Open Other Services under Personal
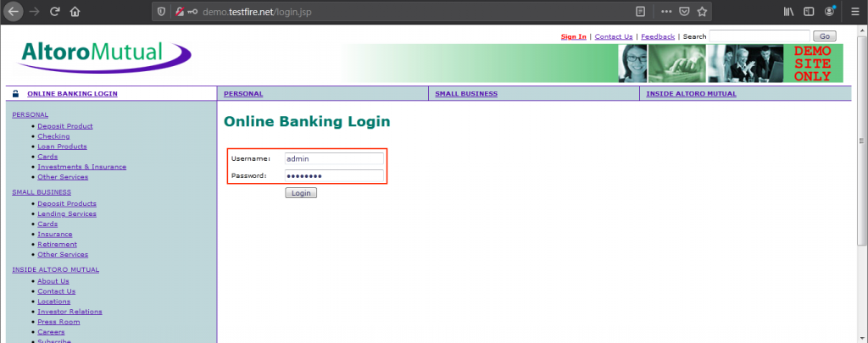Viewport: 868px width, 343px height. tap(63, 177)
